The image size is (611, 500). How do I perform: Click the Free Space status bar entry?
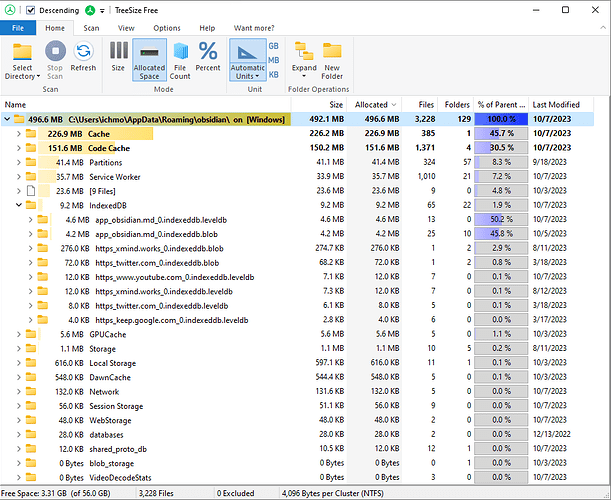(x=56, y=493)
